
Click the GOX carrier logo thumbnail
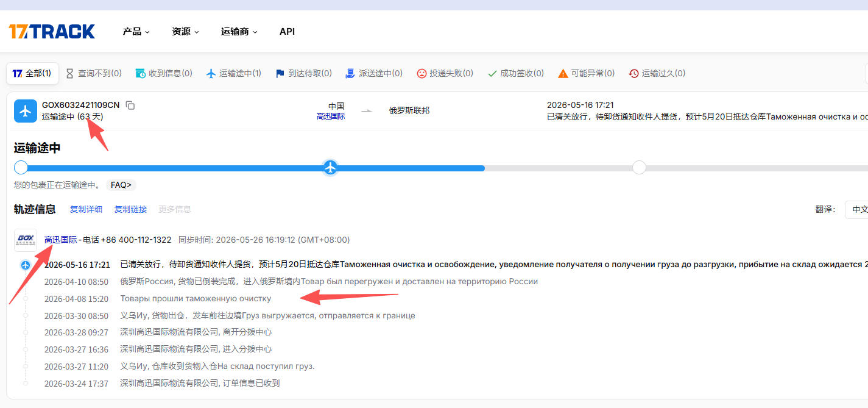click(26, 240)
